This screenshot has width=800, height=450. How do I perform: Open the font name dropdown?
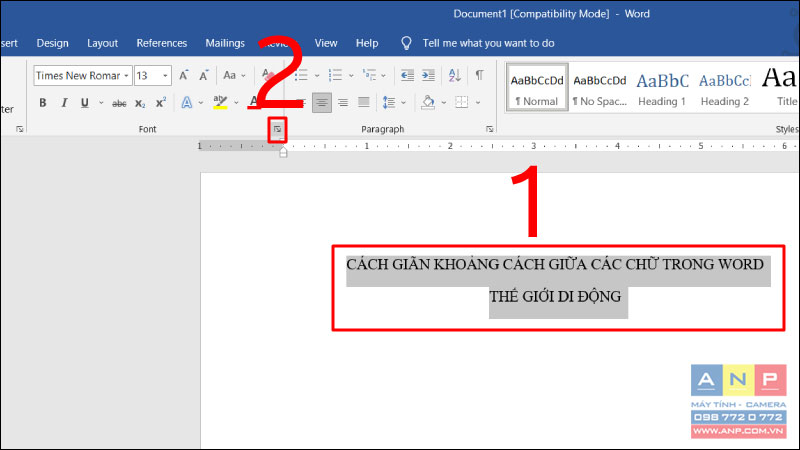point(126,76)
